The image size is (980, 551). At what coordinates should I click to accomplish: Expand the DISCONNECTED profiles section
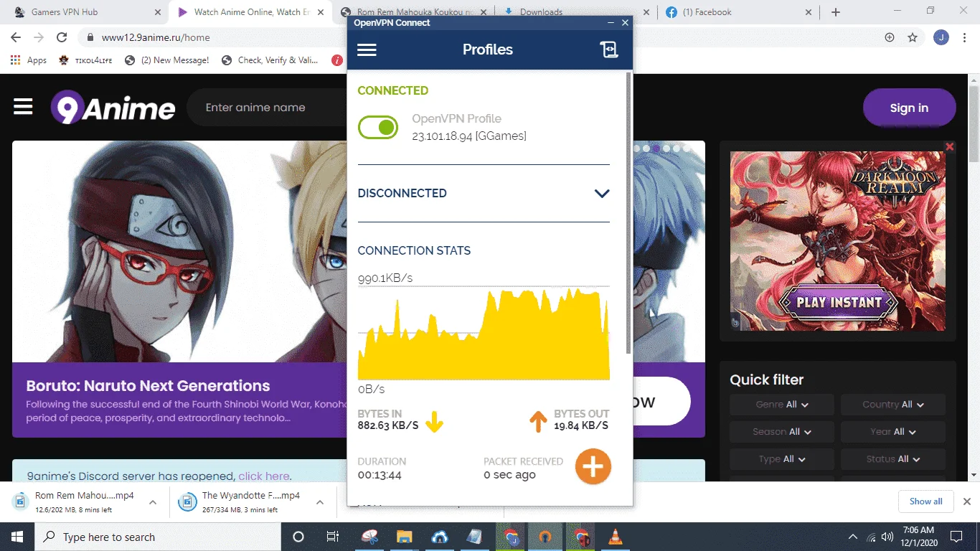coord(601,193)
